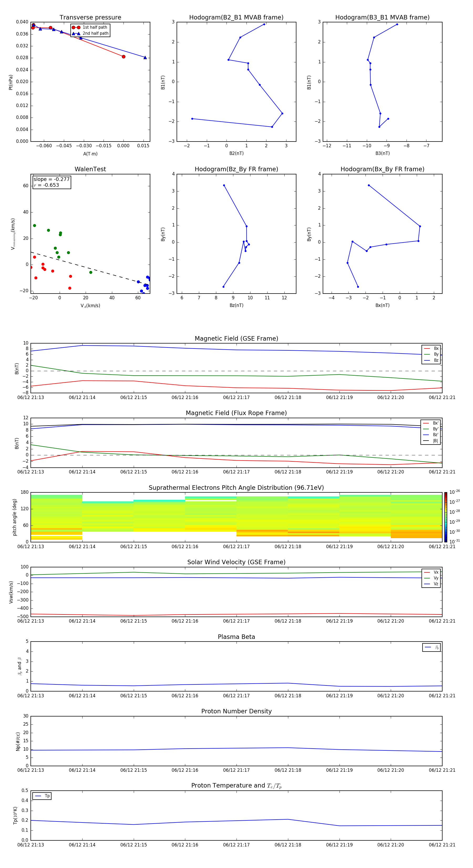The image size is (473, 868).
Task: Click the pitch angle color scale bar
Action: point(446,517)
